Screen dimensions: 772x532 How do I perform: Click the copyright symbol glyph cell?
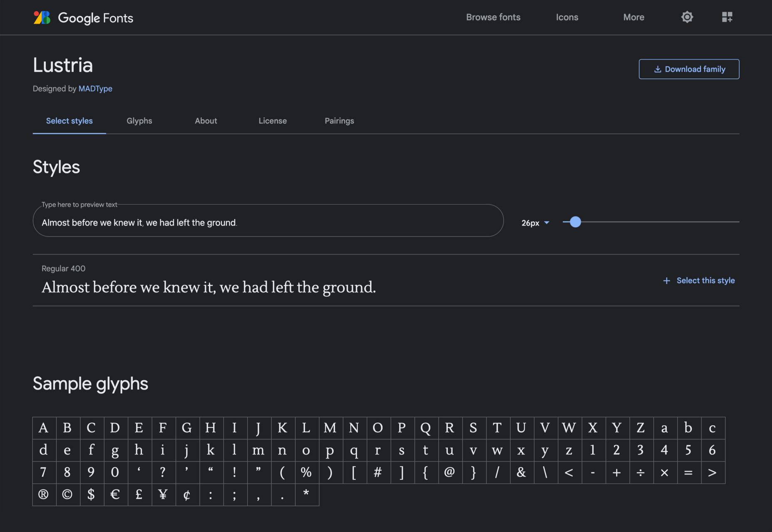pyautogui.click(x=67, y=495)
